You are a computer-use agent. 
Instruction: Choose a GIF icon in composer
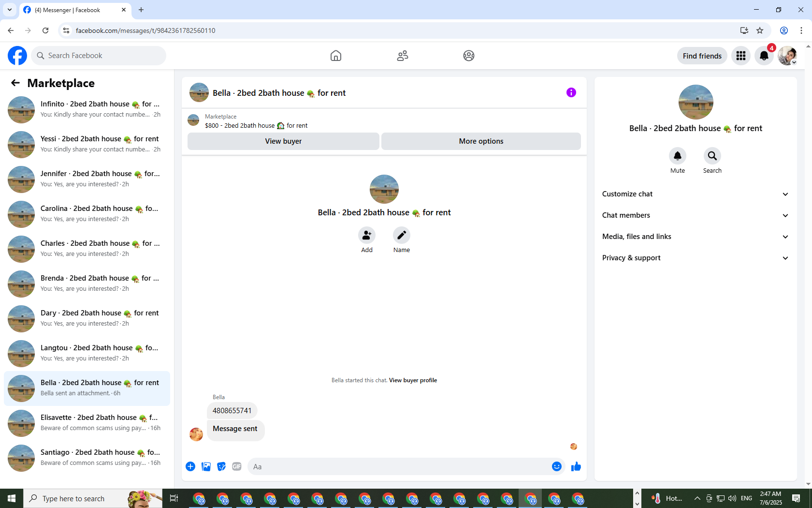(x=237, y=466)
